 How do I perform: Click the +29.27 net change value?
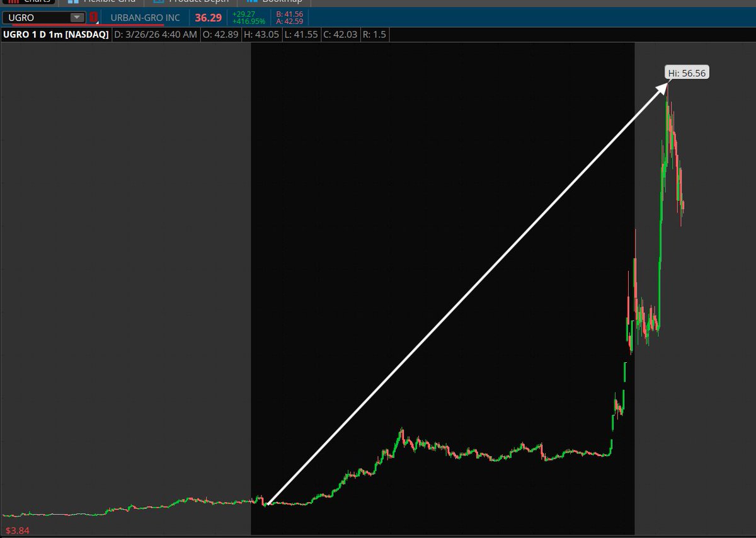(x=244, y=14)
